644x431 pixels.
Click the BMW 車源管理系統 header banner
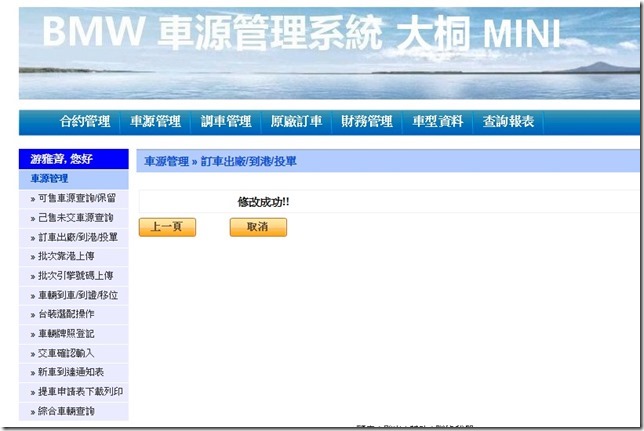(x=329, y=53)
